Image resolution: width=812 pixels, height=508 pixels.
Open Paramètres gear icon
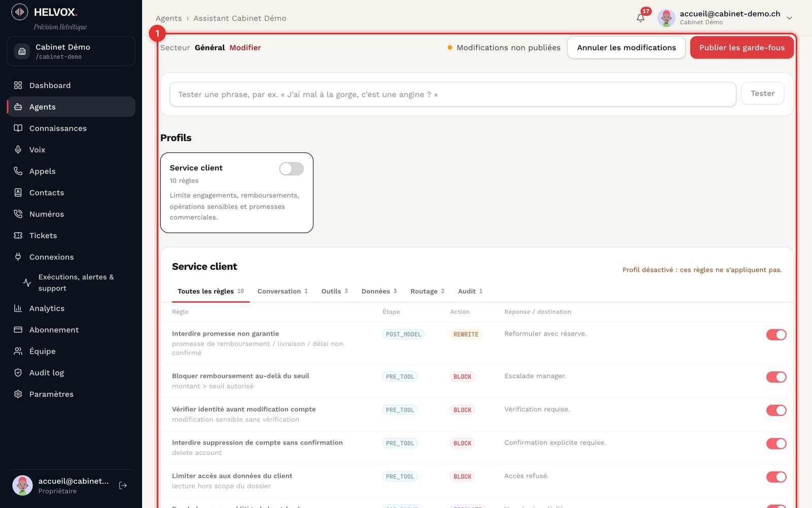click(x=18, y=394)
